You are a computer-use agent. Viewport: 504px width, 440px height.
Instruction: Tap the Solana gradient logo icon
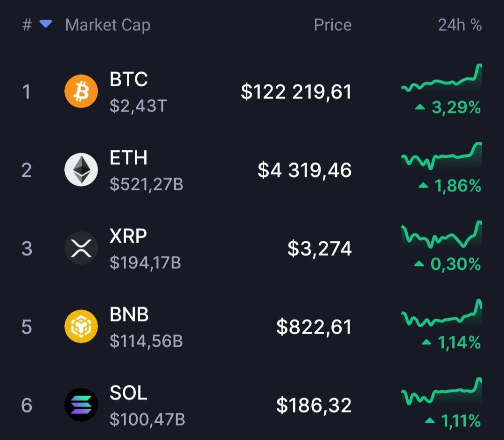pyautogui.click(x=81, y=405)
